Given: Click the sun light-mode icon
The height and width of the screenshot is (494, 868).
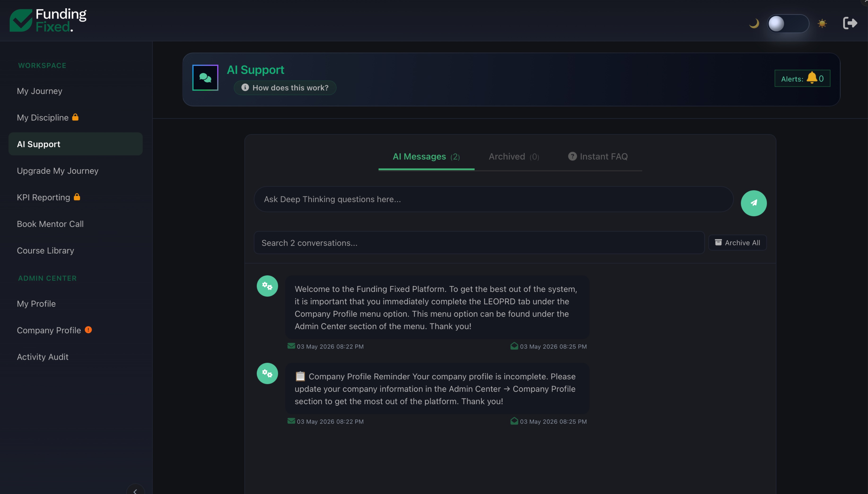Looking at the screenshot, I should [x=822, y=23].
